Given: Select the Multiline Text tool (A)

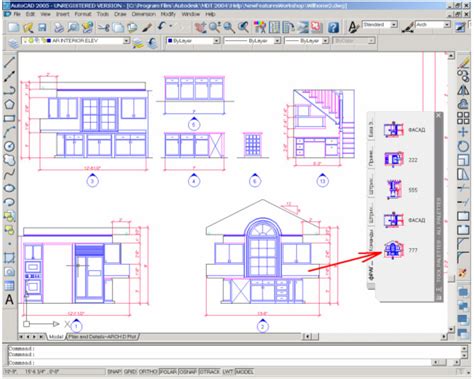Looking at the screenshot, I should tap(9, 300).
